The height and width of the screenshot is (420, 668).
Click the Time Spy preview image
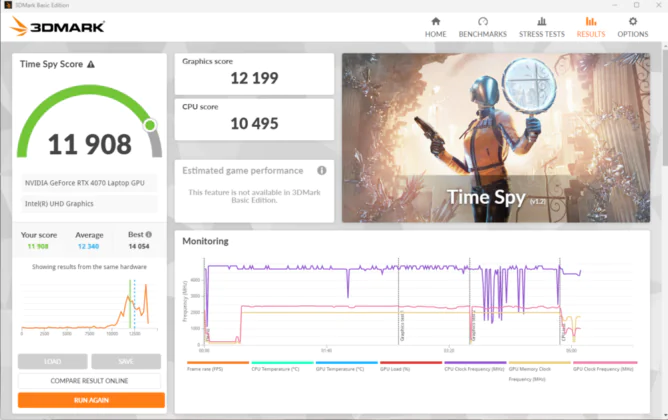(x=496, y=138)
